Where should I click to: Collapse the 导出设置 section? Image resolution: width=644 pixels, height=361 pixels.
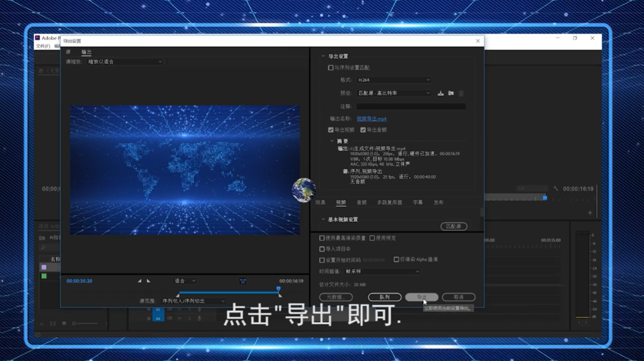(323, 56)
